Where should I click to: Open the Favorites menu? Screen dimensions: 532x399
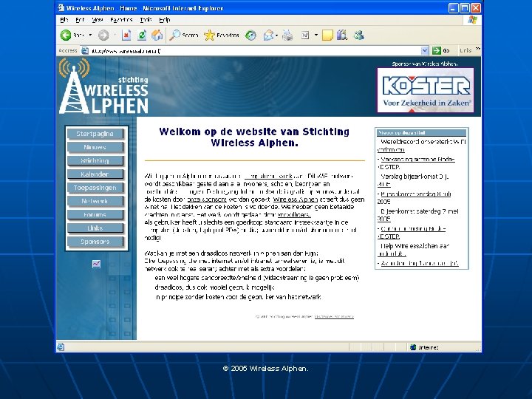tap(121, 20)
